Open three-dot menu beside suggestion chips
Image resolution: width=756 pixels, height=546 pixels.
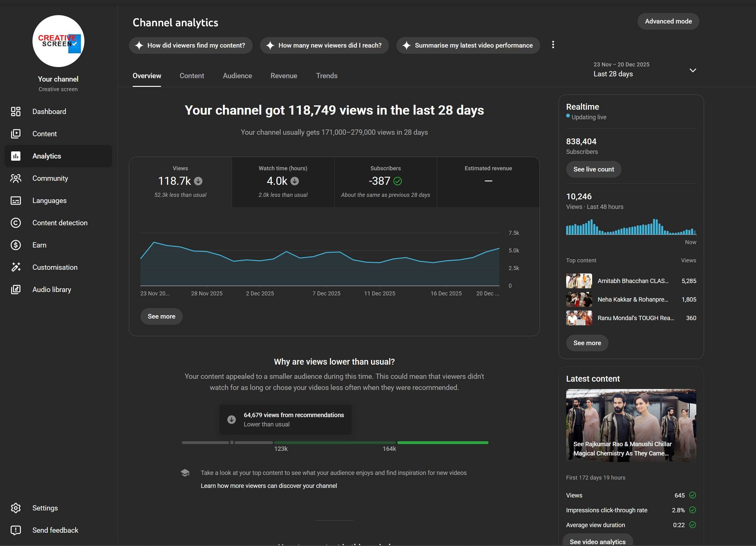553,44
